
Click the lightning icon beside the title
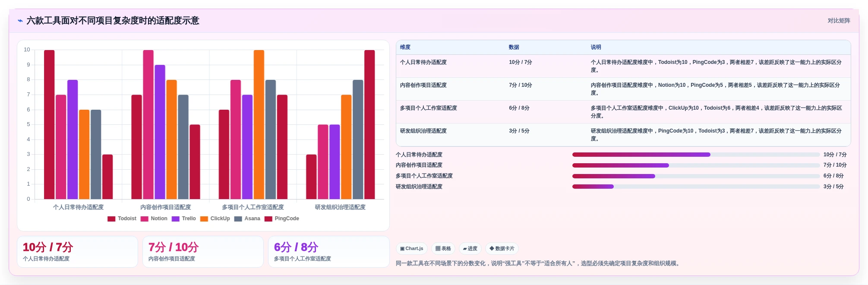(x=20, y=21)
